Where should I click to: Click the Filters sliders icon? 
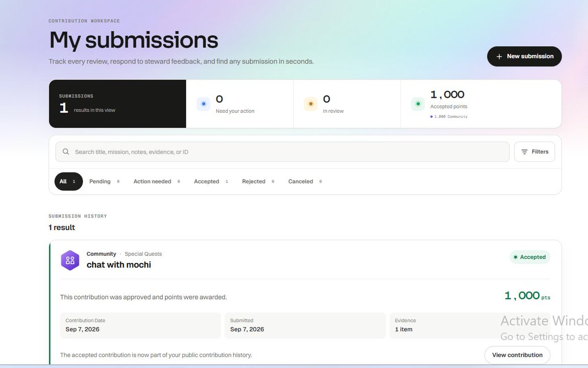point(524,152)
